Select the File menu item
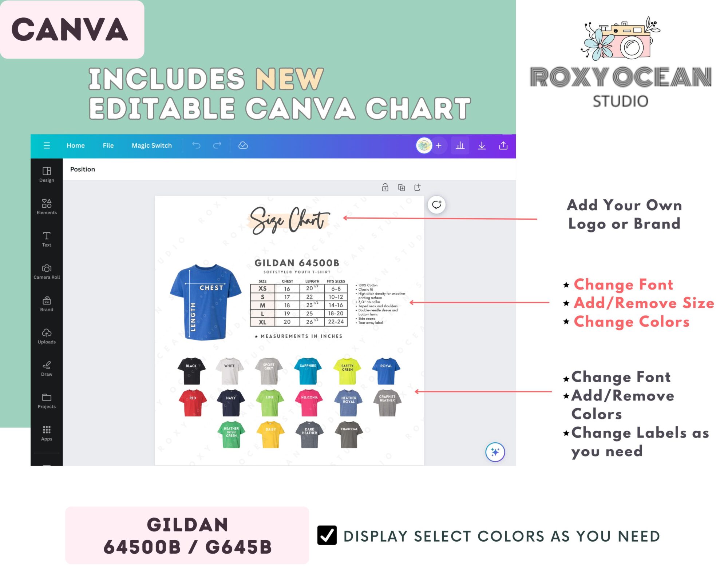728x582 pixels. click(x=108, y=145)
